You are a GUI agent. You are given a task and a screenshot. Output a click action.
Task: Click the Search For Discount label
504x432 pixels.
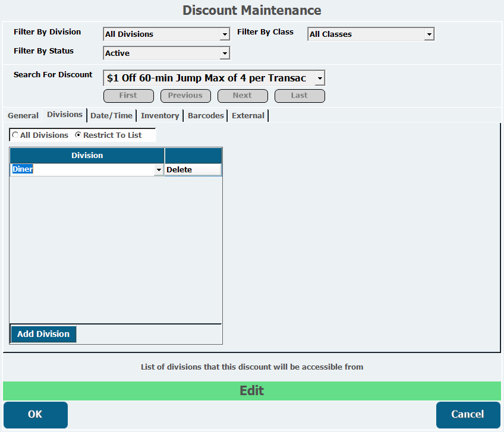[53, 74]
